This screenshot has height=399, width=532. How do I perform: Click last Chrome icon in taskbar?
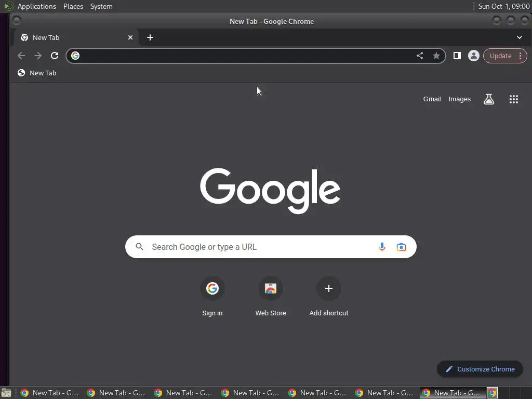pyautogui.click(x=493, y=393)
